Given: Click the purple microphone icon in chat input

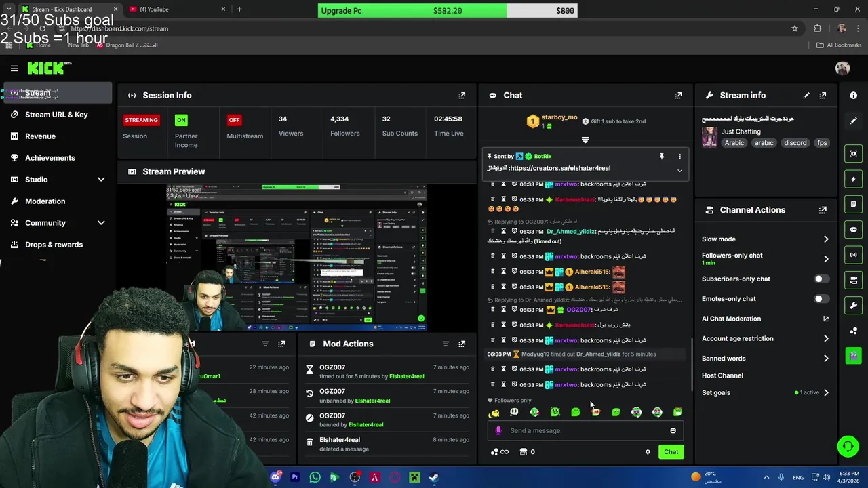Looking at the screenshot, I should pyautogui.click(x=498, y=430).
